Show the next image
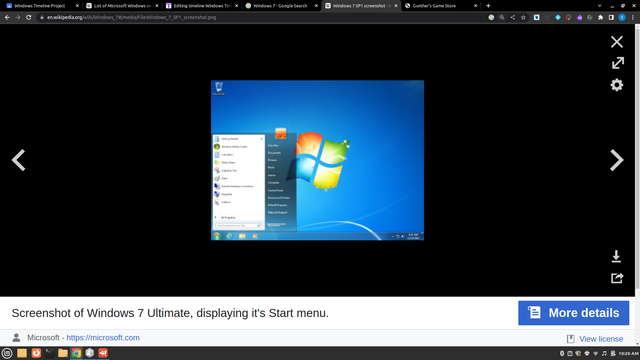This screenshot has height=360, width=640. pyautogui.click(x=617, y=160)
